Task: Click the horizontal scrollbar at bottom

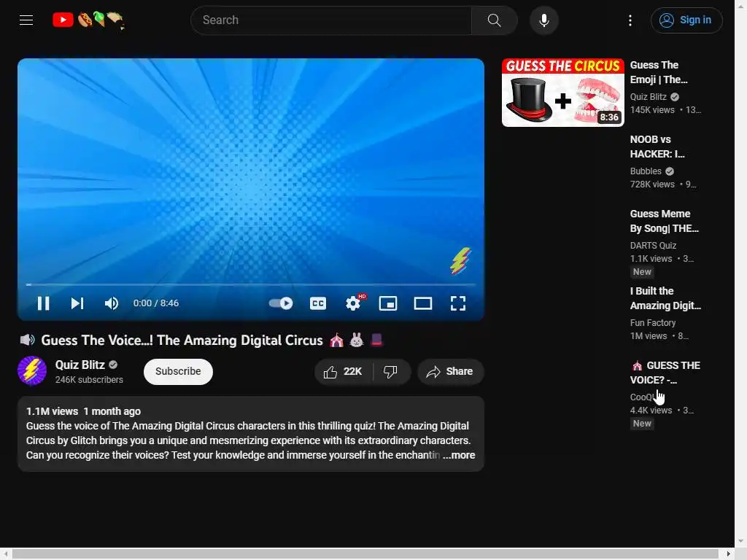Action: click(x=365, y=554)
